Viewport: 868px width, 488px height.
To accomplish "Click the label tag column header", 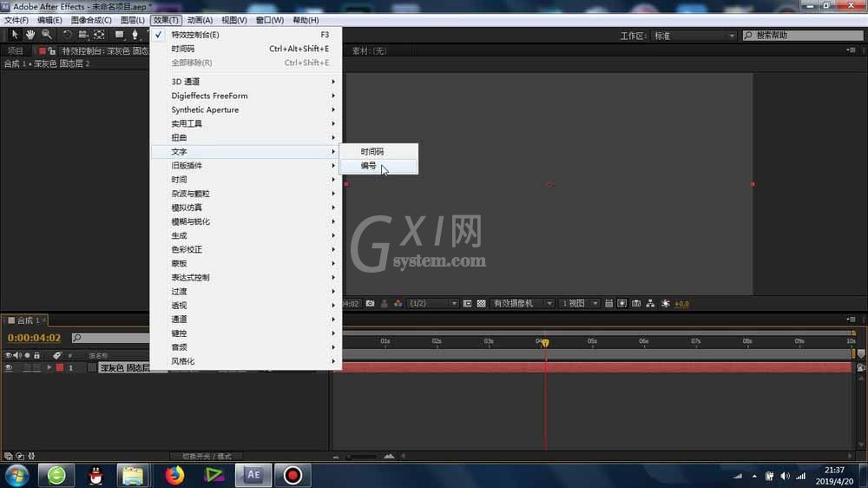I will [x=57, y=355].
